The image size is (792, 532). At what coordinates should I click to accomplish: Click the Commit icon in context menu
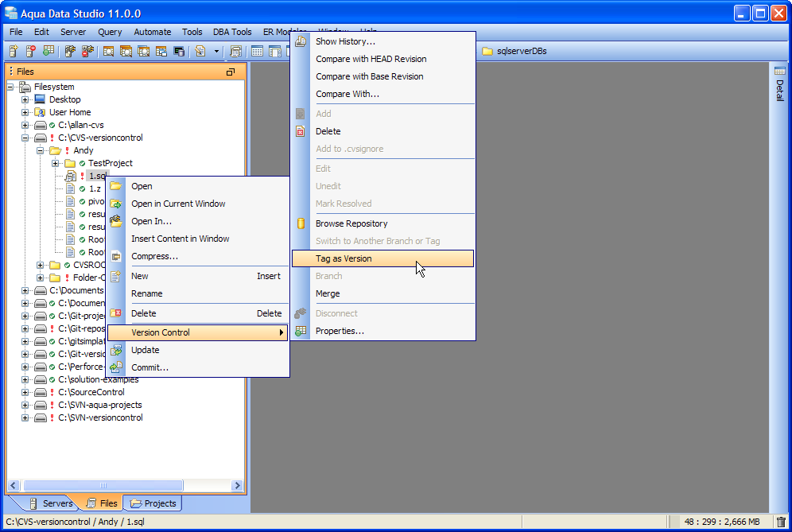(115, 367)
